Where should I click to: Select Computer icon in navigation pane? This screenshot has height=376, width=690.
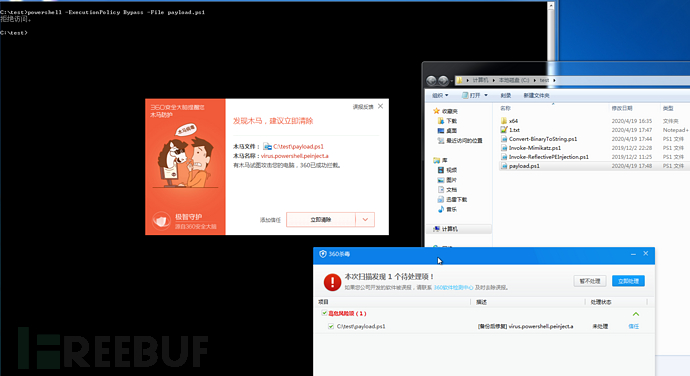pos(436,229)
